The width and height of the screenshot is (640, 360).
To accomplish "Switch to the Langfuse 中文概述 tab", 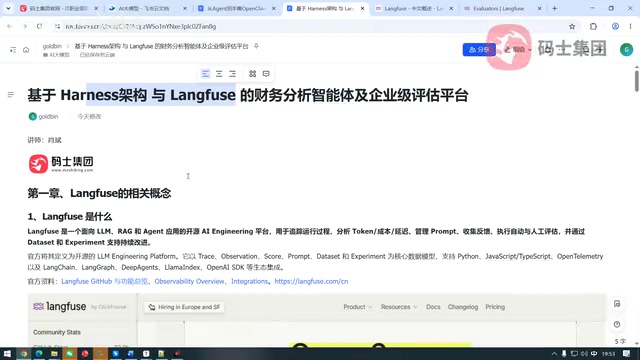I will coord(414,8).
